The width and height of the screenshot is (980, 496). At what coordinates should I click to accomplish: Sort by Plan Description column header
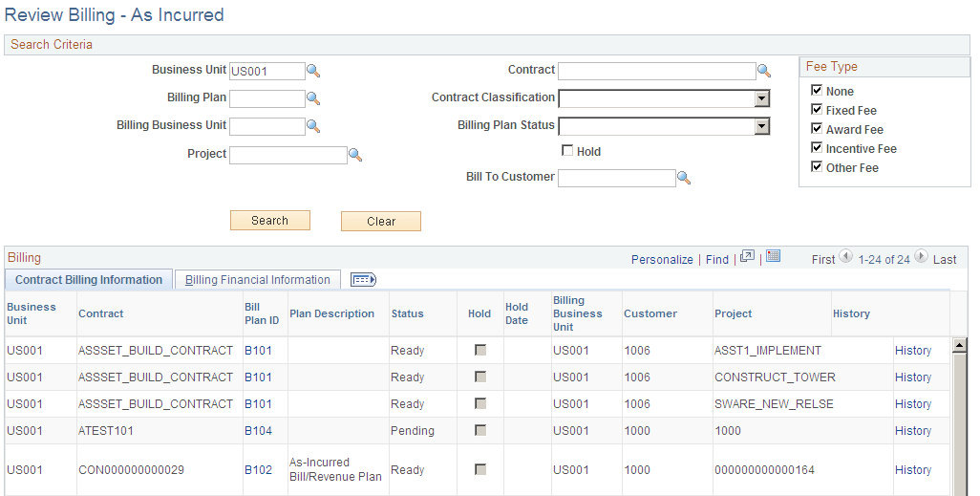[331, 313]
